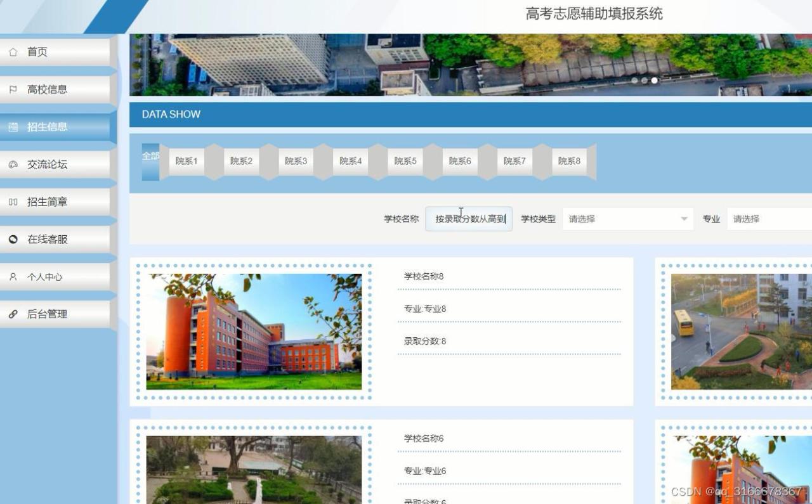Click the chat icon beside 在线客服
812x504 pixels.
coord(13,239)
